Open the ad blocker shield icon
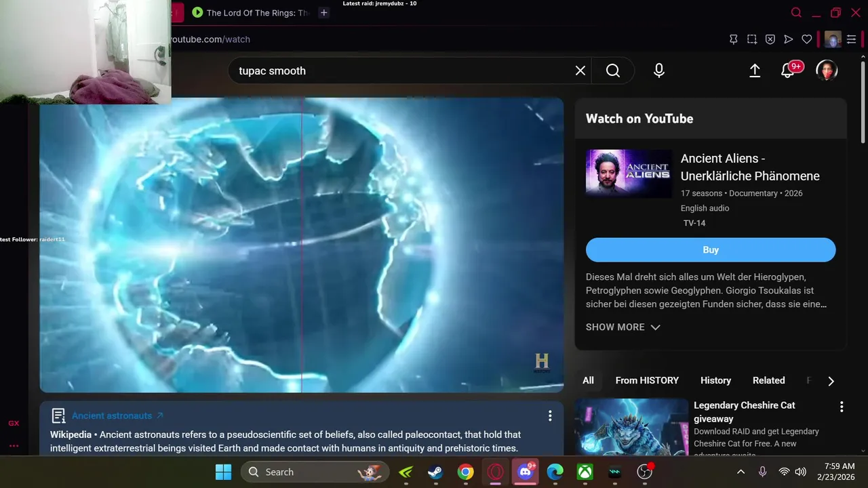Image resolution: width=868 pixels, height=488 pixels. pos(770,39)
